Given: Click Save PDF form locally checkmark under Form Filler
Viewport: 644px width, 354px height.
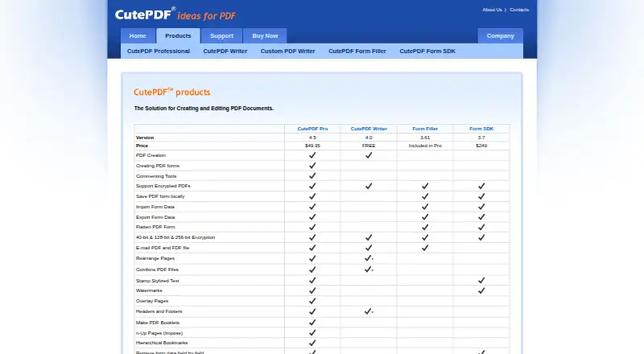Looking at the screenshot, I should click(x=425, y=196).
